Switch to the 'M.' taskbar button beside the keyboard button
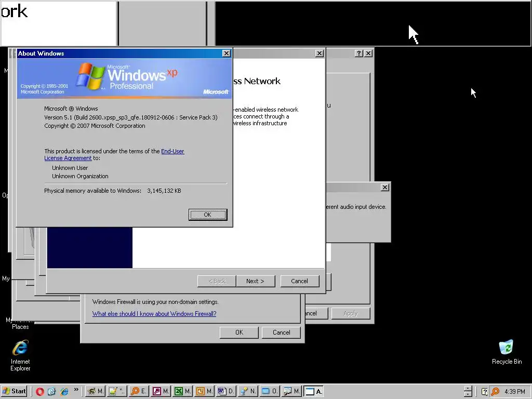 291,391
